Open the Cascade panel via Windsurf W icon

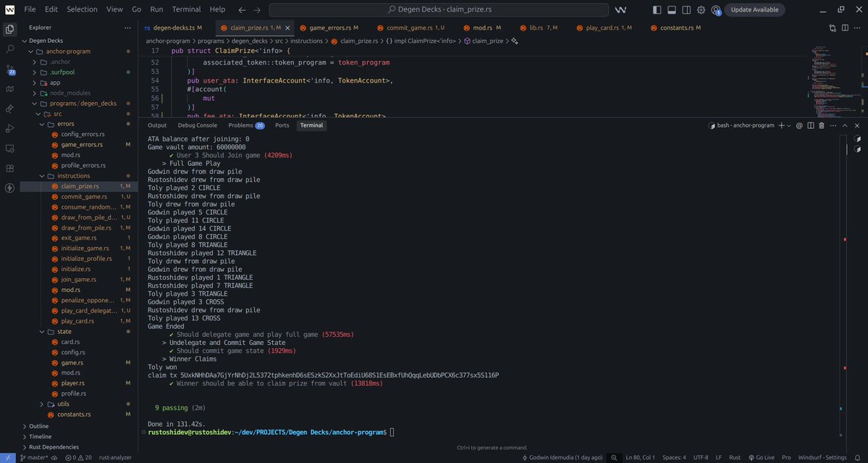[620, 9]
